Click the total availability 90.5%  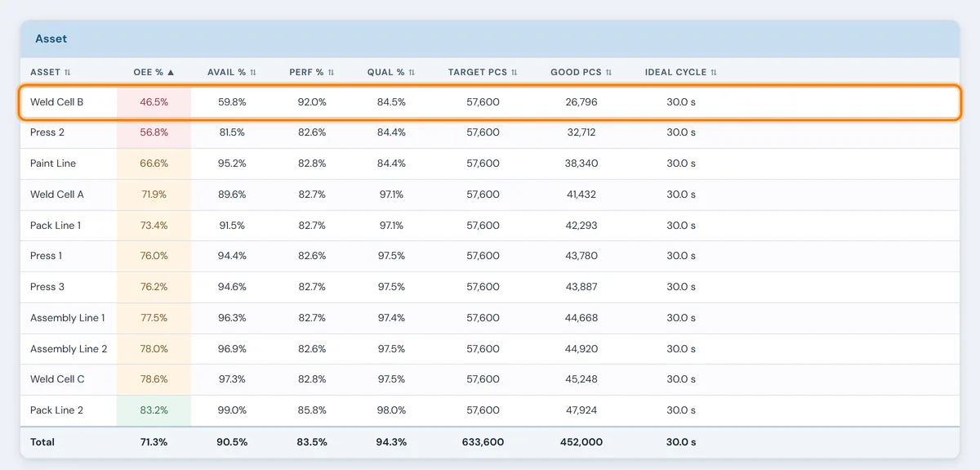(x=233, y=441)
